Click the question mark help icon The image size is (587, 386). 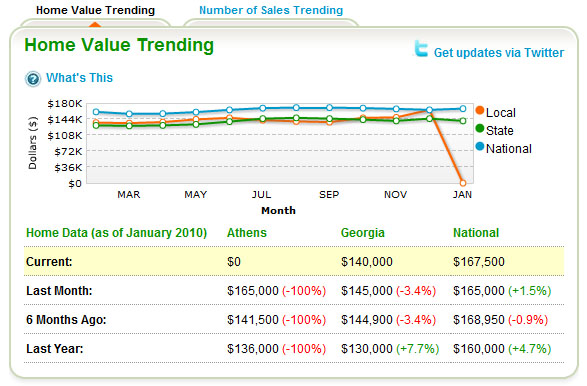(33, 79)
